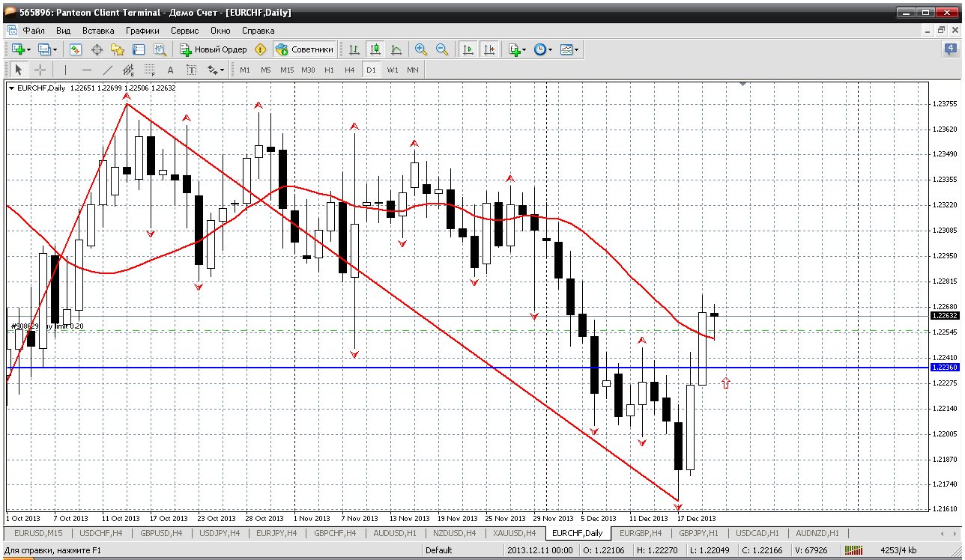
Task: Open the Сервис menu
Action: pos(184,31)
